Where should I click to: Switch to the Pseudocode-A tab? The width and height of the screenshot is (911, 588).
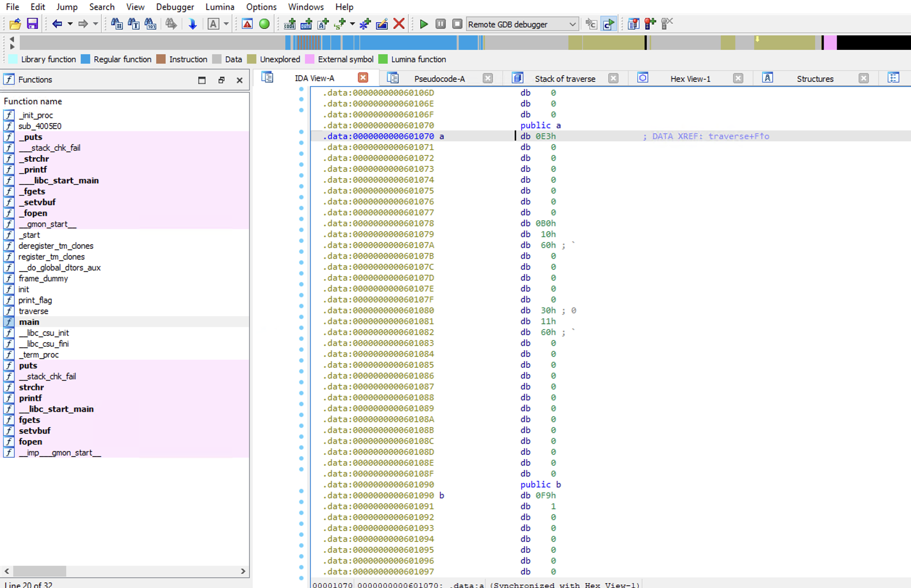[440, 79]
